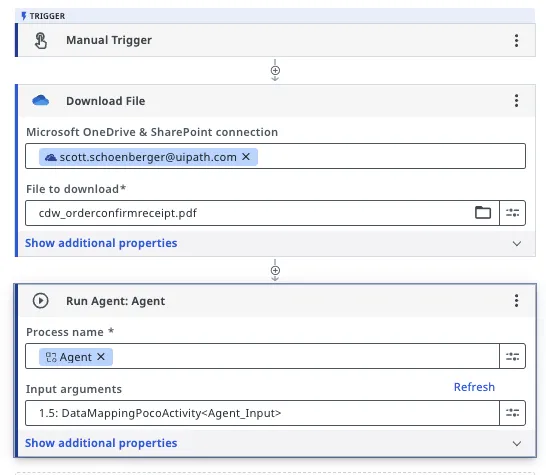Screen dimensions: 546x475
Task: Select the Manual Trigger title
Action: [x=109, y=40]
